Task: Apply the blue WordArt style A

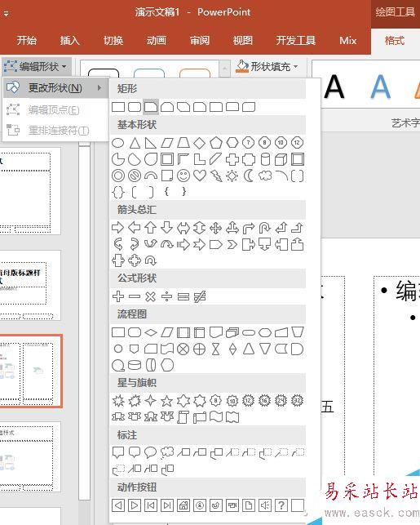Action: 381,87
